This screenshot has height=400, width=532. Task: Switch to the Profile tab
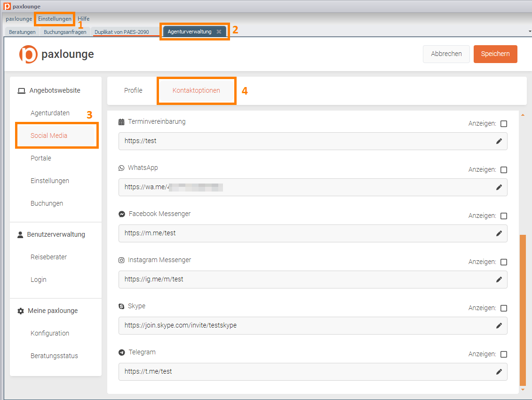coord(133,91)
